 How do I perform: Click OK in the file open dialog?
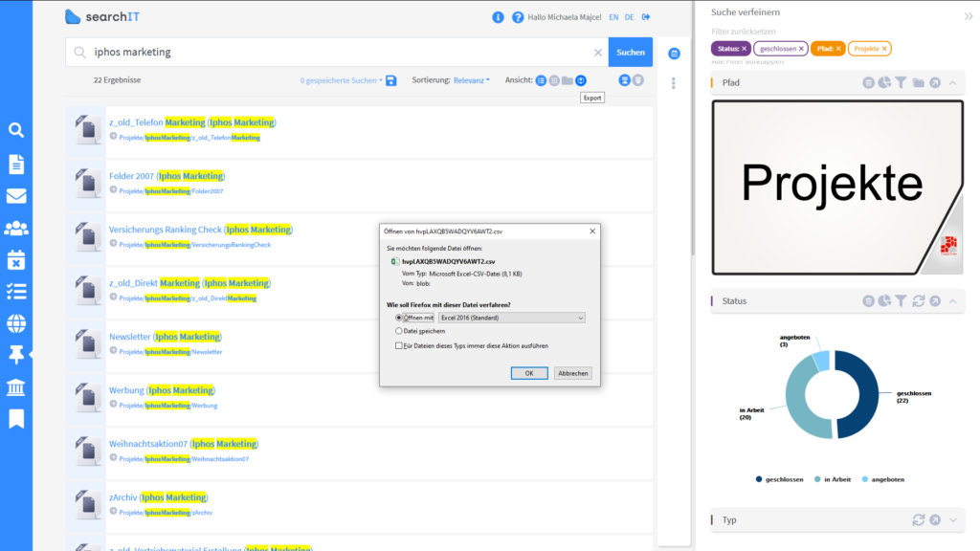tap(528, 373)
